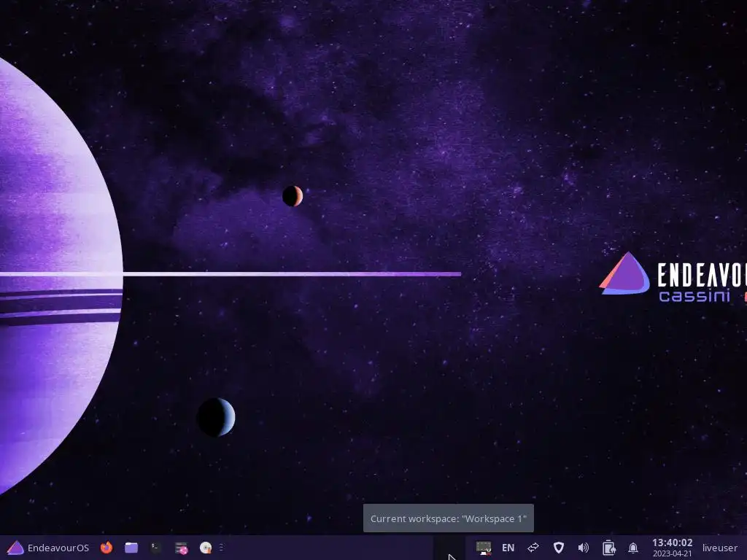Image resolution: width=747 pixels, height=560 pixels.
Task: Show notifications via bell icon
Action: [x=632, y=548]
